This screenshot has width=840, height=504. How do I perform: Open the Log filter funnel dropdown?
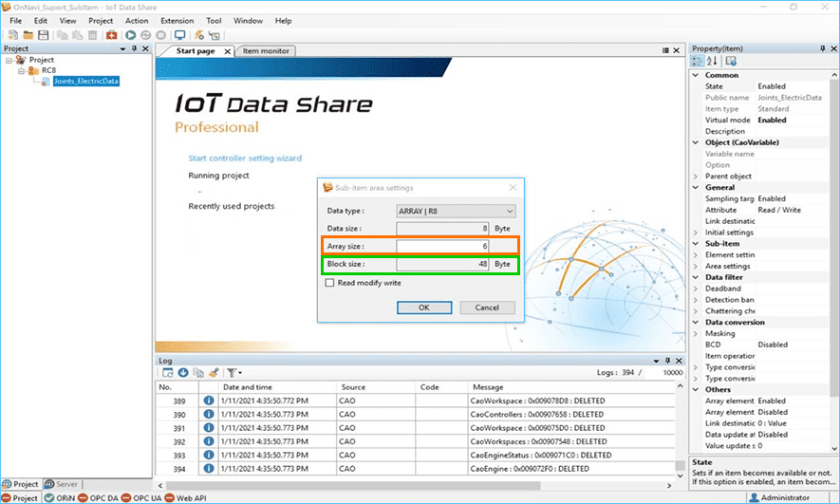[x=234, y=373]
